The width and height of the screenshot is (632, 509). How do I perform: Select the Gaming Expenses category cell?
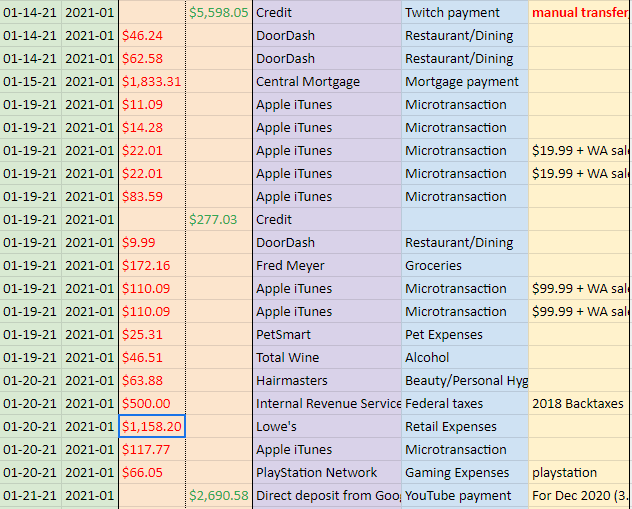click(465, 472)
